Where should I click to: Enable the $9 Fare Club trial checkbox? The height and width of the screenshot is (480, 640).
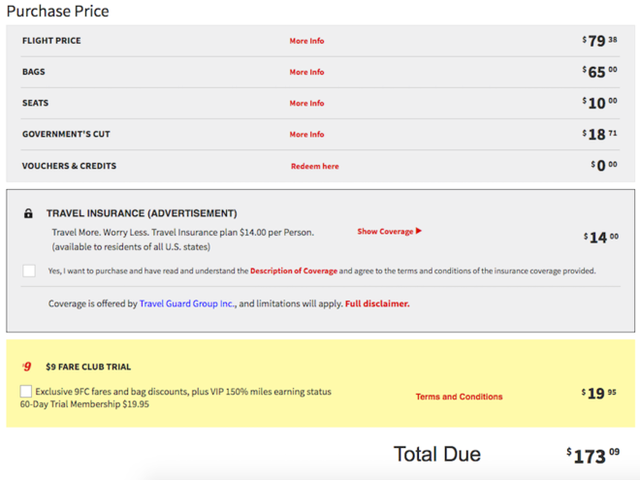(26, 392)
